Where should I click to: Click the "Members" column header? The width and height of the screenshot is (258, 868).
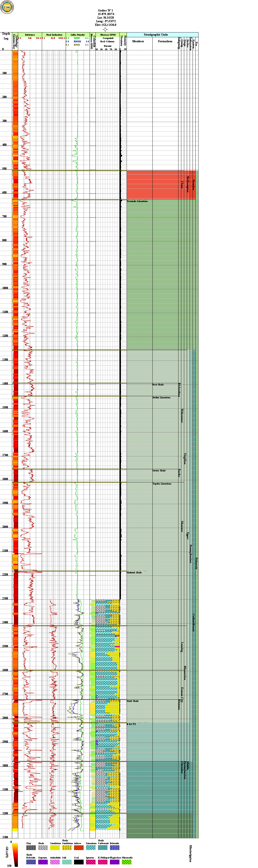coord(138,41)
